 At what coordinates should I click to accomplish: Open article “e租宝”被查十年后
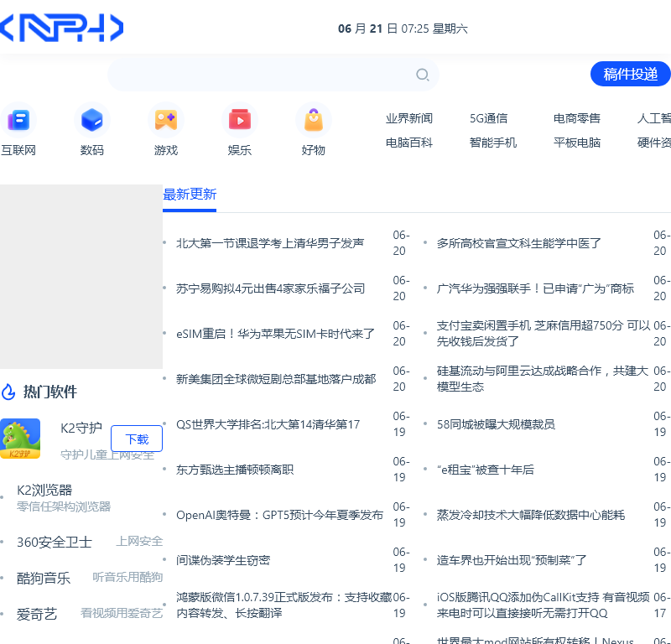point(486,470)
